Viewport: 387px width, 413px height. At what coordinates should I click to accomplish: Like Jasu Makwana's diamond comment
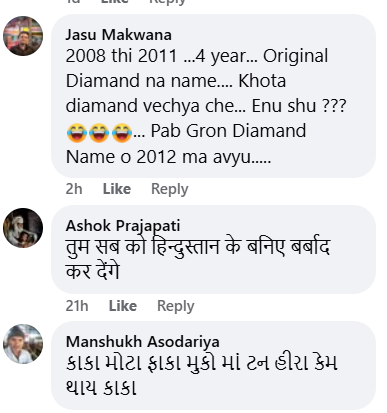tap(117, 189)
